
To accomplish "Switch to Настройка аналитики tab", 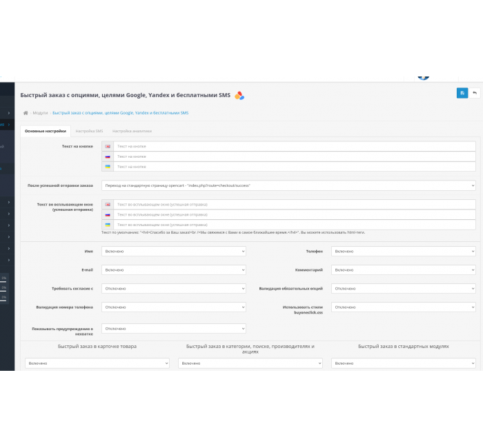I will (x=132, y=131).
